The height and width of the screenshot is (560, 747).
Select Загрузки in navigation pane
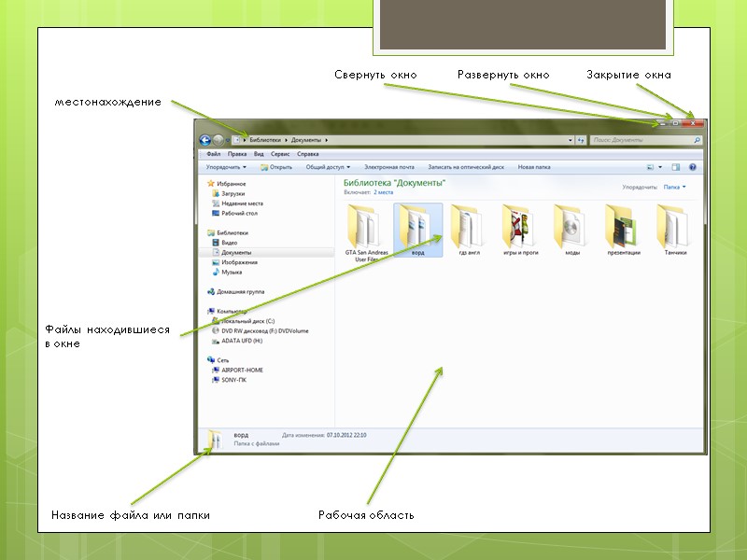click(x=228, y=193)
